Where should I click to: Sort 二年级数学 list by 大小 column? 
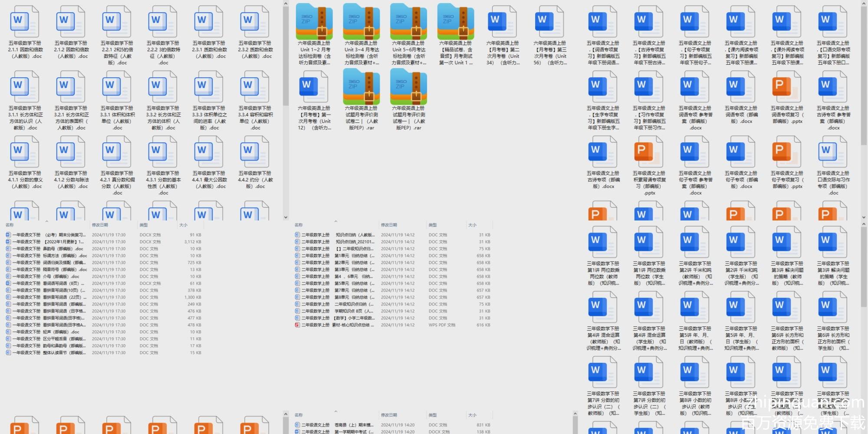472,225
